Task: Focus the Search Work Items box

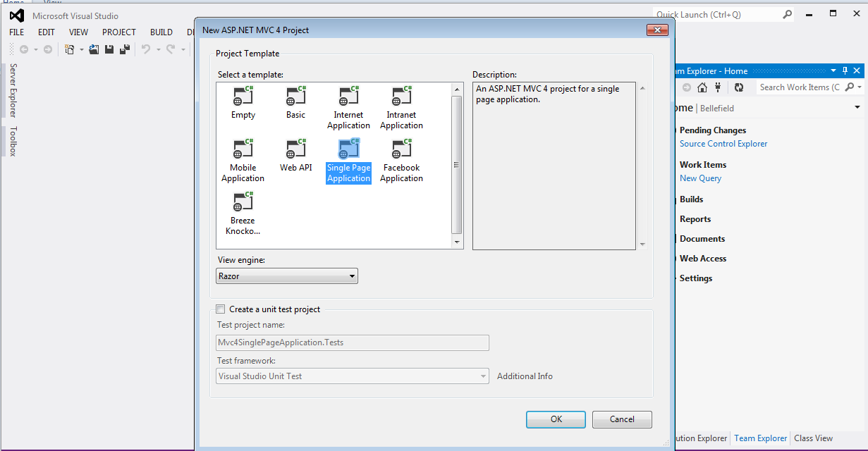Action: click(800, 87)
